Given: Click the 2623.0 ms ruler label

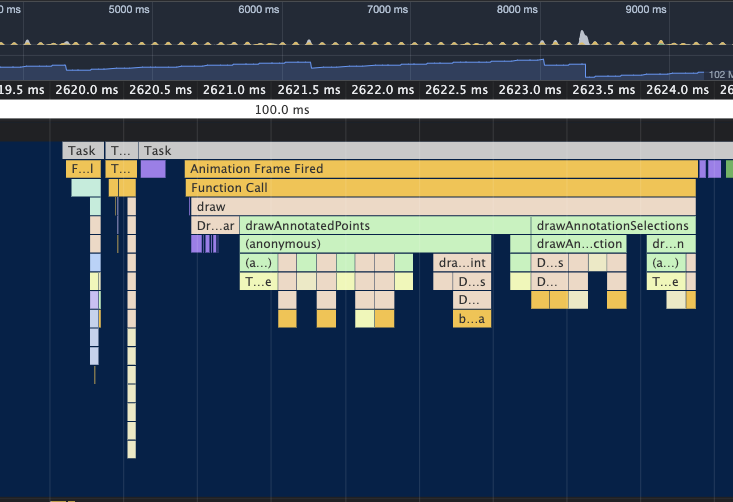Looking at the screenshot, I should [x=530, y=90].
